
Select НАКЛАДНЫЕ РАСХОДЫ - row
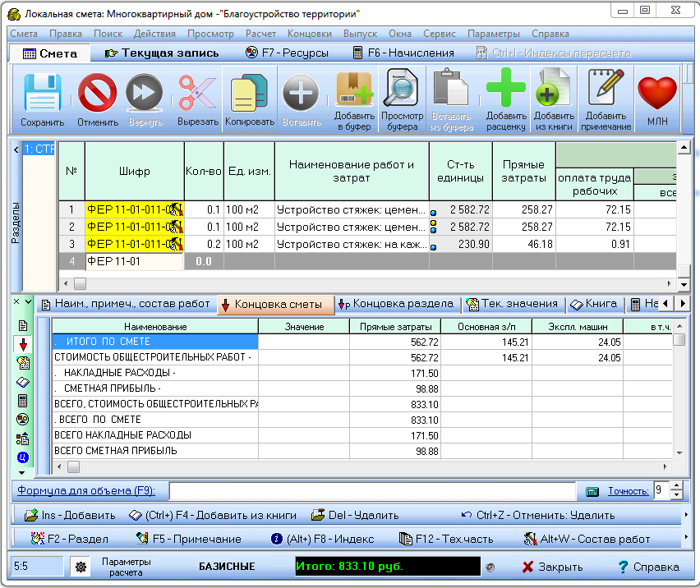tap(362, 373)
